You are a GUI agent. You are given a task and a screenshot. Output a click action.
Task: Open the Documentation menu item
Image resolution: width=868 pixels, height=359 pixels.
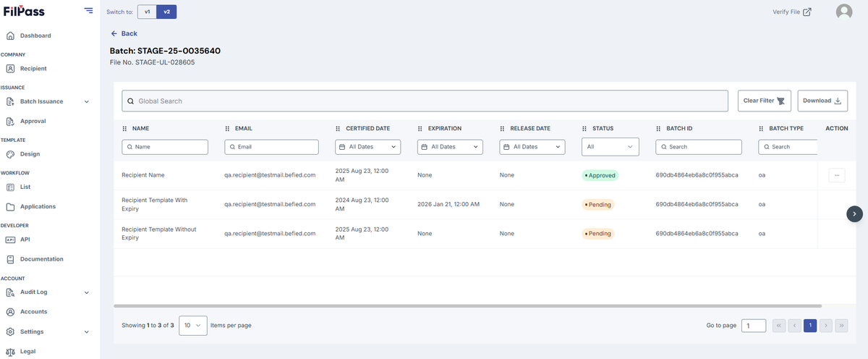point(42,259)
